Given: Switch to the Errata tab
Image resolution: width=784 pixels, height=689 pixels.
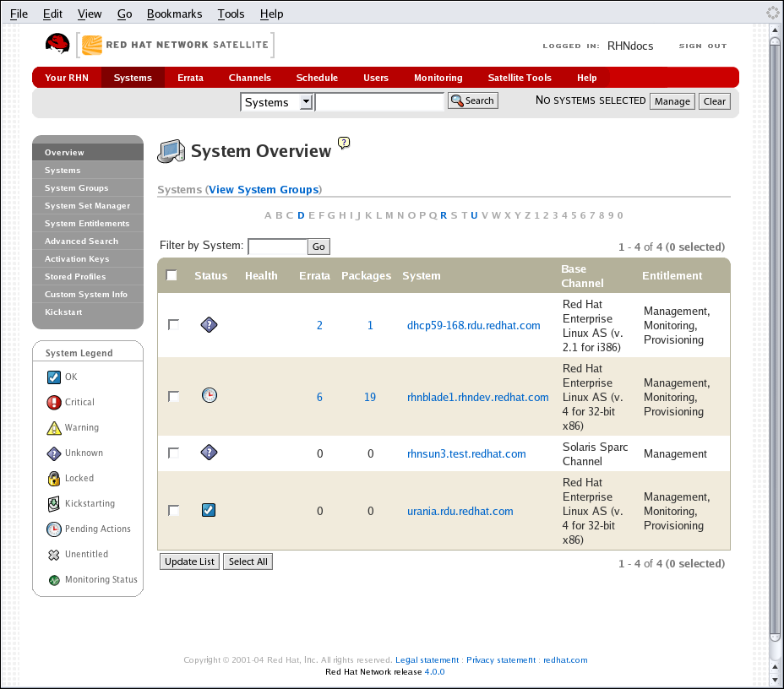Looking at the screenshot, I should (190, 78).
